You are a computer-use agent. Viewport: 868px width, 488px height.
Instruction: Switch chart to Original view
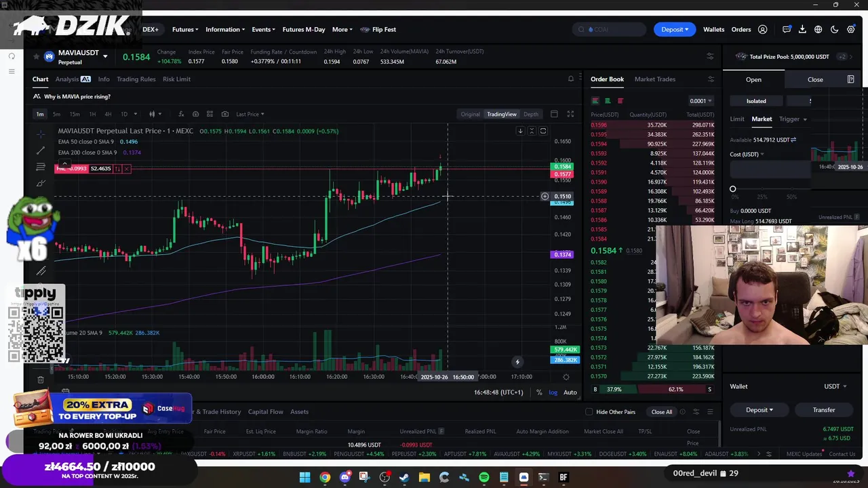point(470,114)
